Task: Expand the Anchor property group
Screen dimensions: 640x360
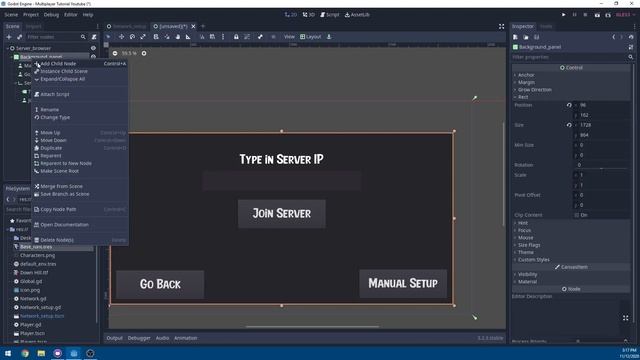Action: [x=526, y=75]
